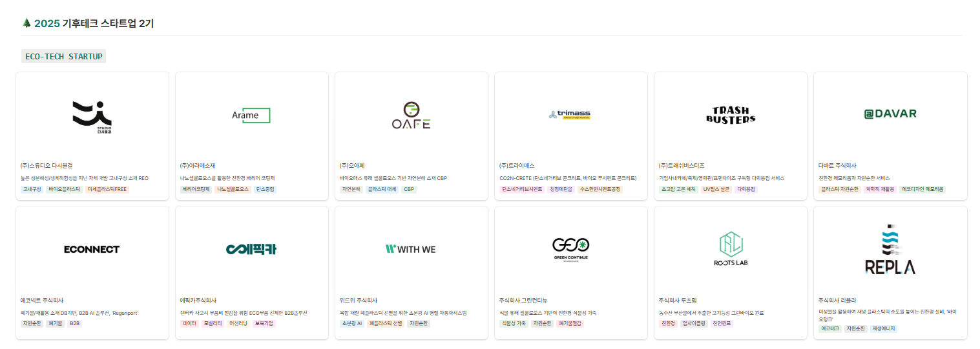980x349 pixels.
Task: Click the 2025 기후테크 스타트업 2기 heading
Action: 94,23
